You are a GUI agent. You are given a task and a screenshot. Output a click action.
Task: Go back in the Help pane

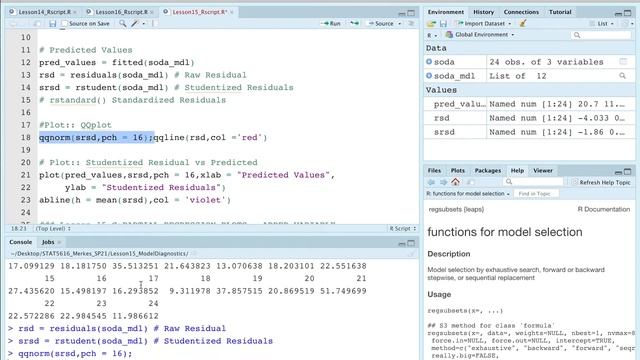pyautogui.click(x=431, y=182)
